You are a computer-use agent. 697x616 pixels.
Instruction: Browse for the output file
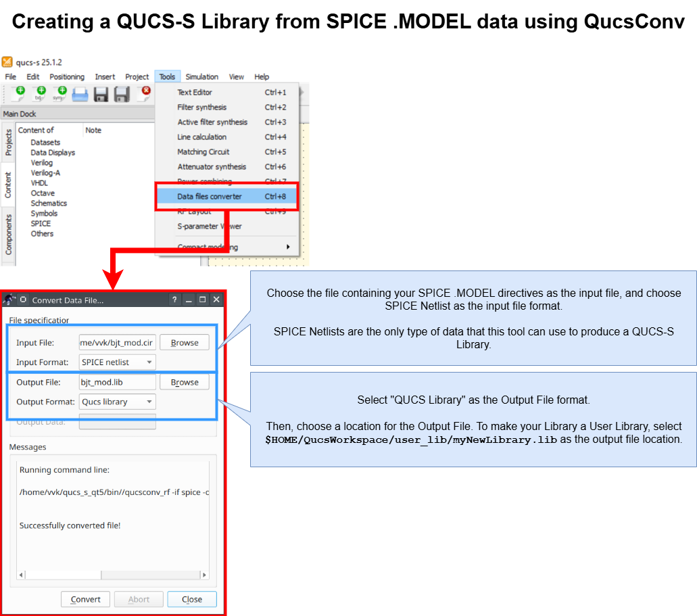185,382
